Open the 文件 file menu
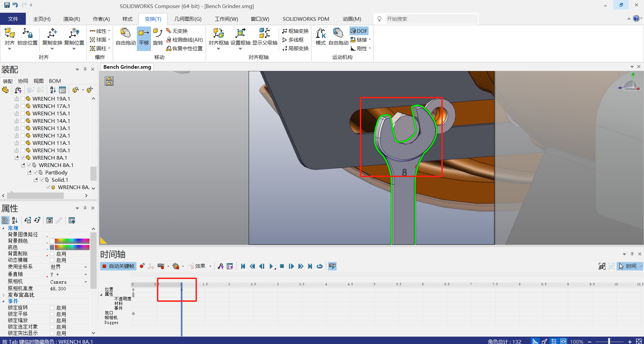This screenshot has height=344, width=644. 13,19
